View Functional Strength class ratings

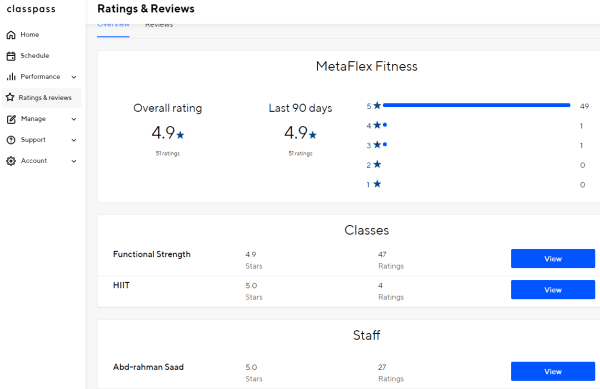pyautogui.click(x=553, y=259)
